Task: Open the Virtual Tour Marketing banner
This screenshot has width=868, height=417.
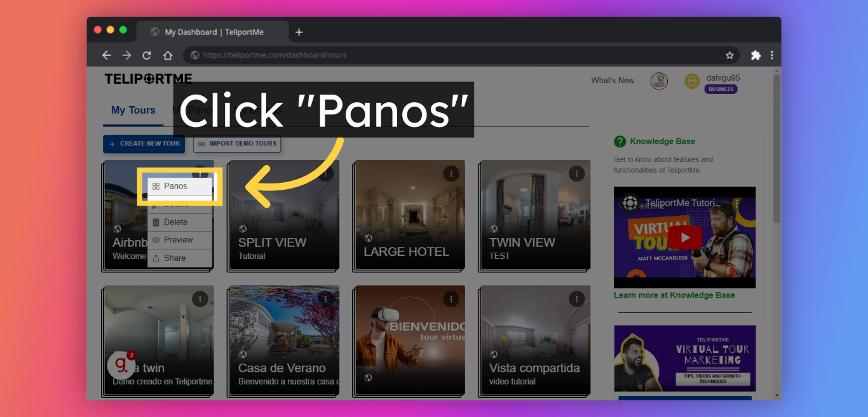Action: point(685,359)
